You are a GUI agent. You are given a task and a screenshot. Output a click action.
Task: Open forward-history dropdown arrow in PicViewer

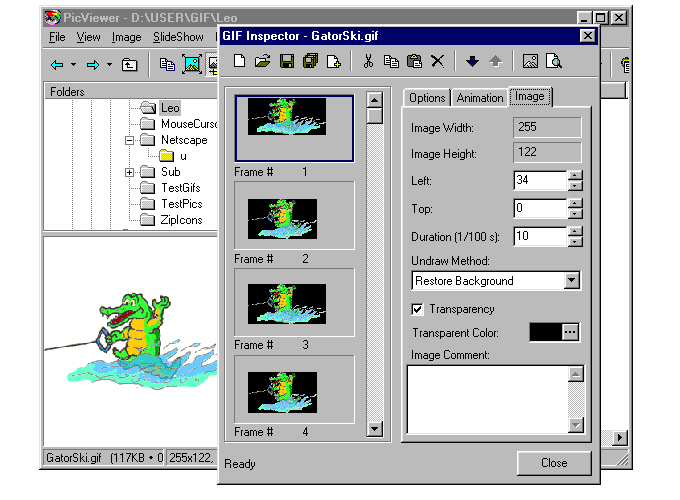click(109, 65)
